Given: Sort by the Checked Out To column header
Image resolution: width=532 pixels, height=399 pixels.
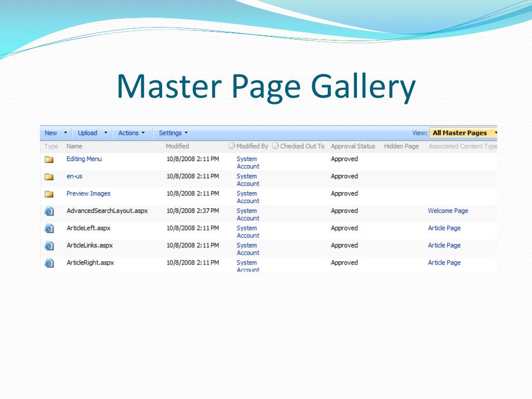Looking at the screenshot, I should [302, 146].
